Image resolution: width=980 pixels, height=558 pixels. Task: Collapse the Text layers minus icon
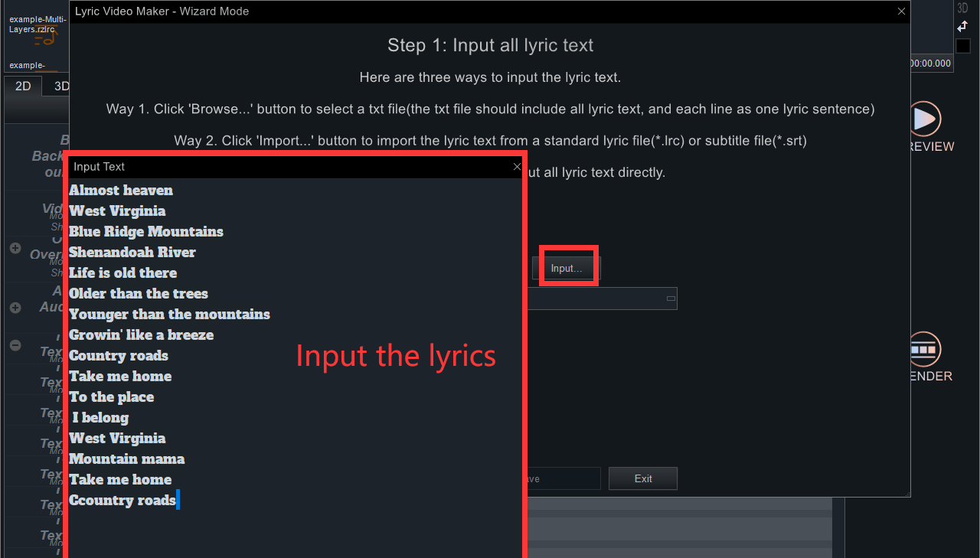(15, 345)
